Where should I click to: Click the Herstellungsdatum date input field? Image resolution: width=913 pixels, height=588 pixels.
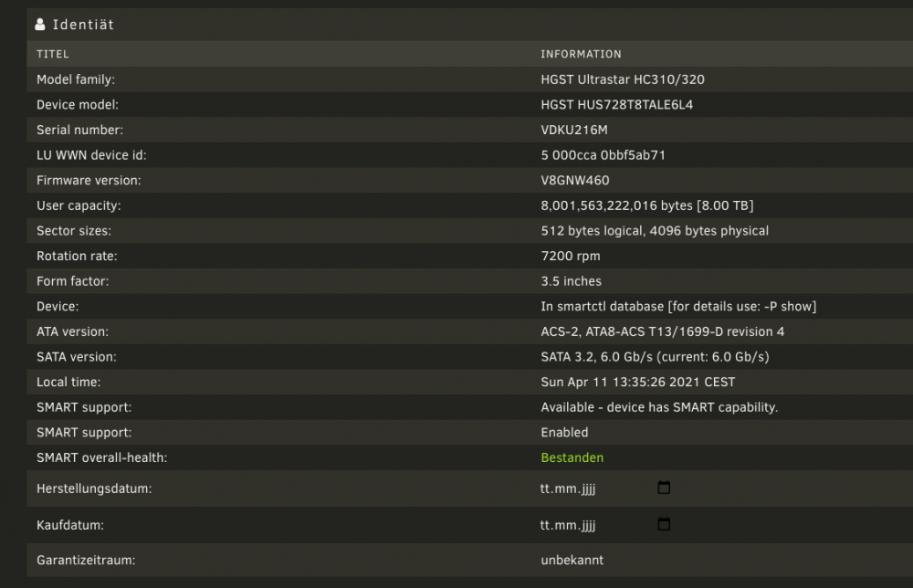pyautogui.click(x=605, y=488)
